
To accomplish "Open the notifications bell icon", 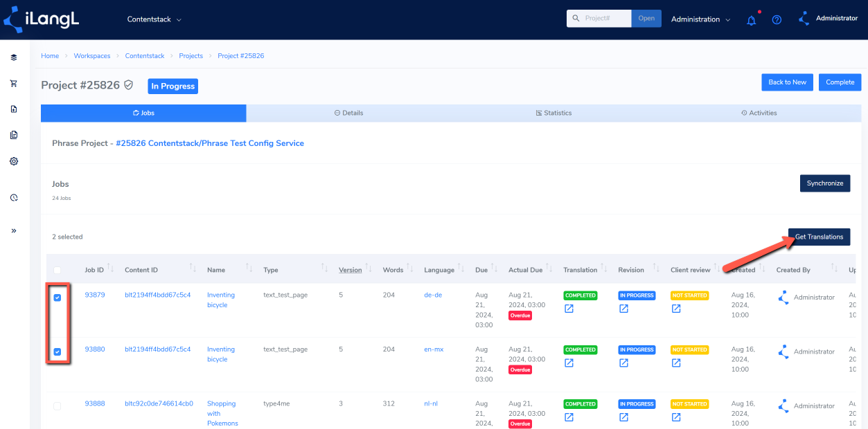I will click(751, 20).
